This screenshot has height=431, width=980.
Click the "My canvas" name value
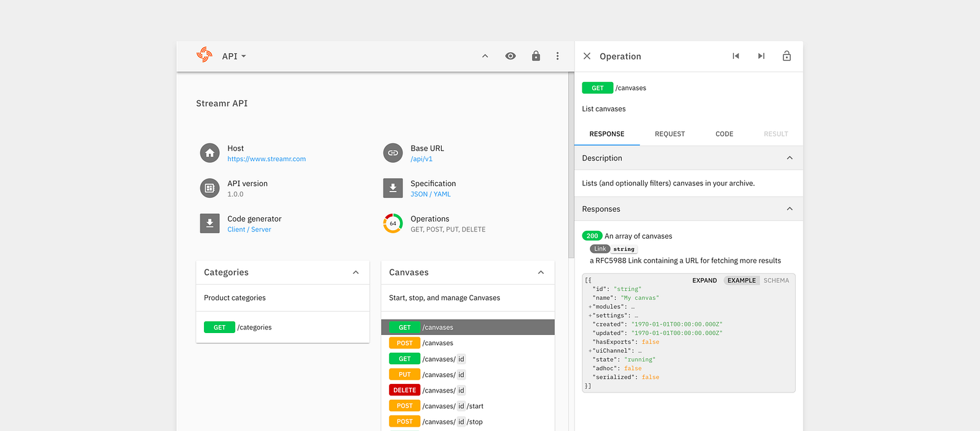pos(640,298)
